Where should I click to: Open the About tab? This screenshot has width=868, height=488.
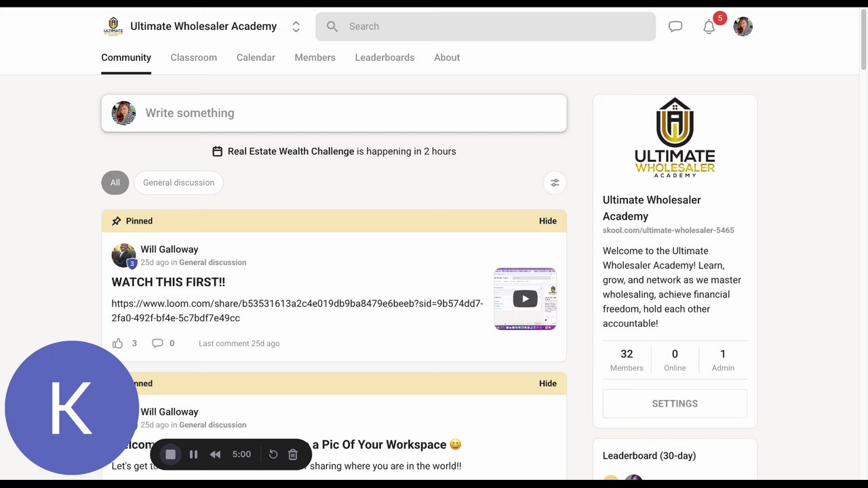click(447, 58)
